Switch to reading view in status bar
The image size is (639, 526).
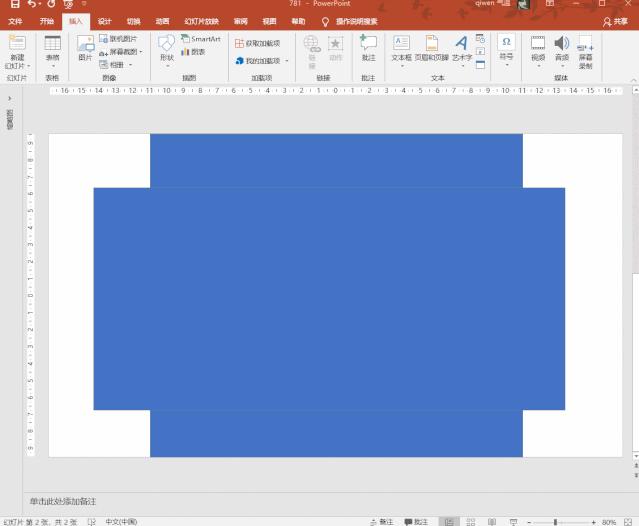pyautogui.click(x=492, y=521)
